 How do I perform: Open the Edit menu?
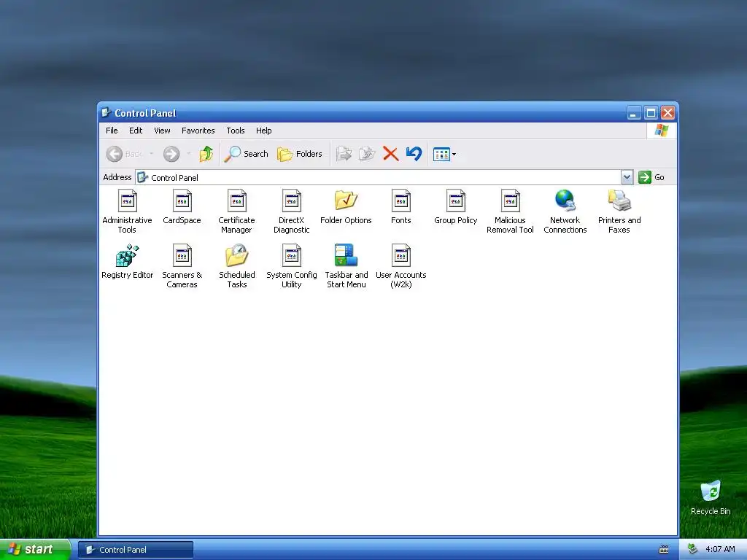pos(136,131)
